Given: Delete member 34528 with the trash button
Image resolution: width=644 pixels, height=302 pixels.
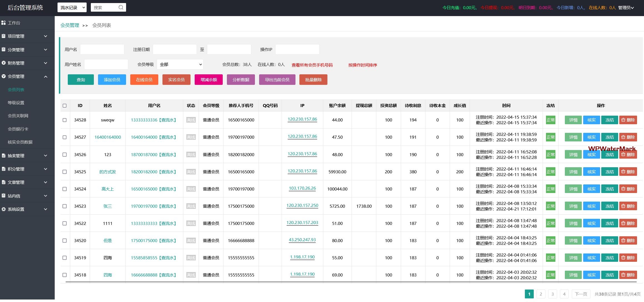Looking at the screenshot, I should point(628,120).
